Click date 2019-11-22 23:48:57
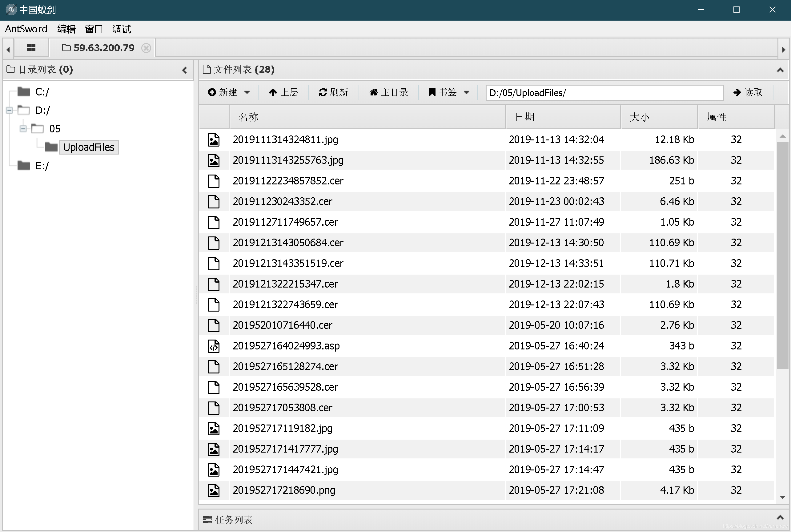The image size is (791, 532). point(556,181)
